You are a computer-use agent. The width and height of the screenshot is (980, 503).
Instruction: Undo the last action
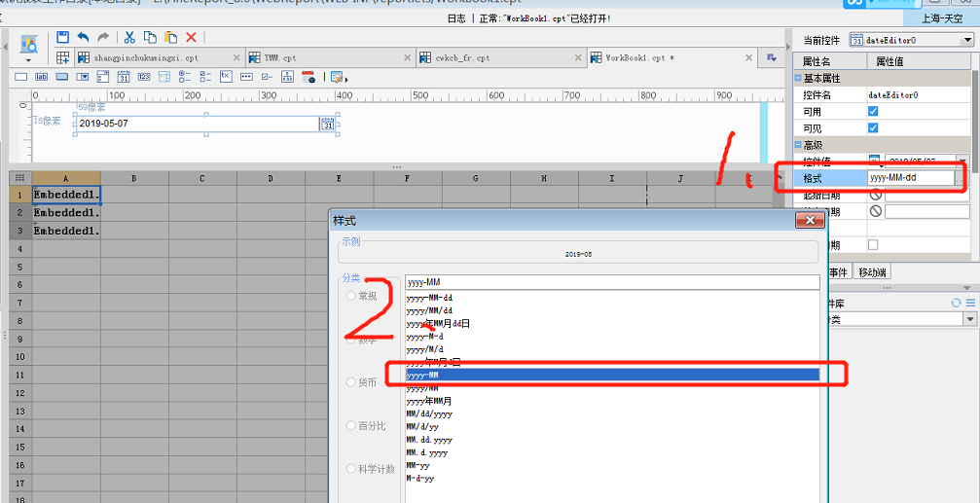point(83,38)
